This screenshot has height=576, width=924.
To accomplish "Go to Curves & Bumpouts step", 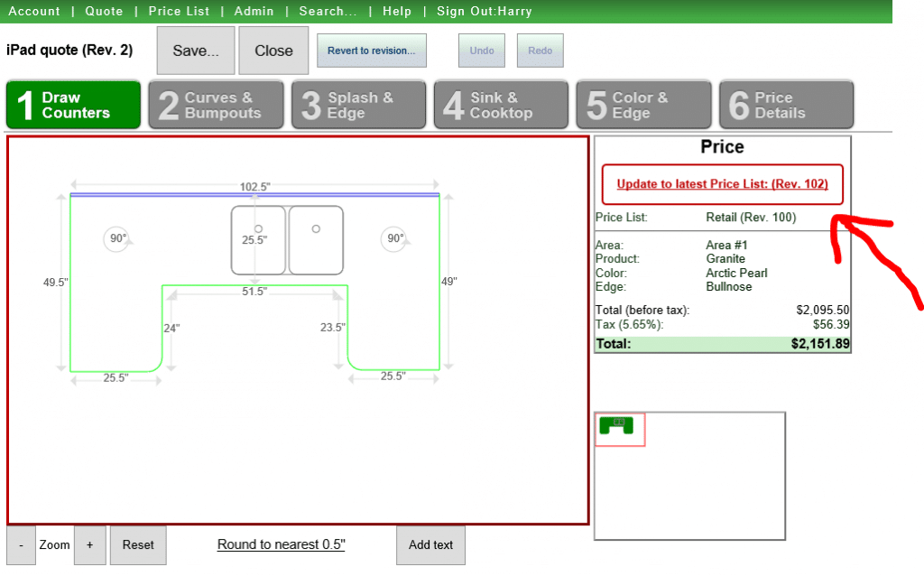I will tap(217, 106).
